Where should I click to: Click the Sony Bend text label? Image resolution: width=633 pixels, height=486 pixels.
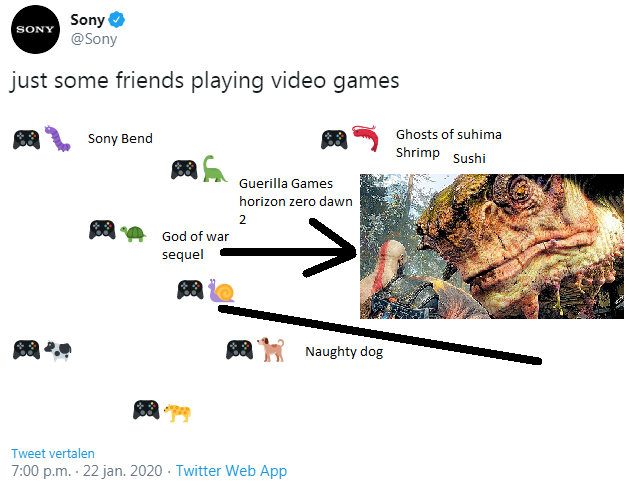pos(120,138)
